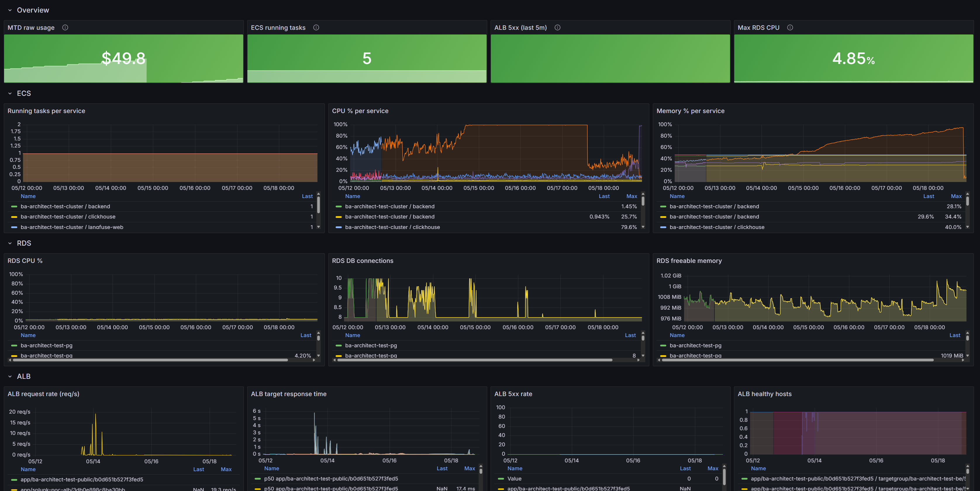Sort CPU % per service legend by Last

coord(604,196)
